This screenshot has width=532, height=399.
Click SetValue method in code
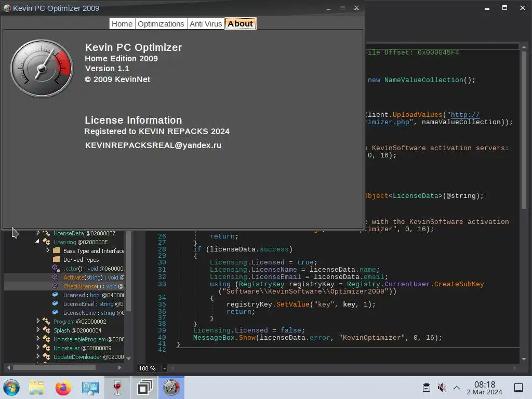coord(292,304)
